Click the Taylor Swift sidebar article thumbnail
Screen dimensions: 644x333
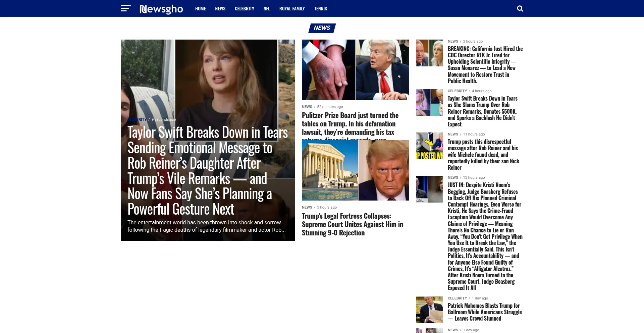click(x=429, y=102)
